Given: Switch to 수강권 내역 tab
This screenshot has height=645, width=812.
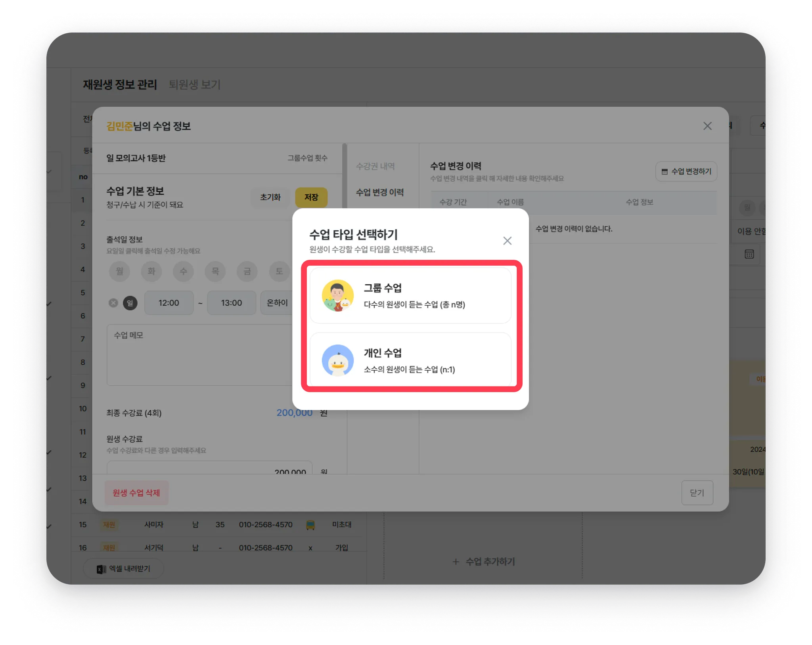Looking at the screenshot, I should [x=375, y=166].
